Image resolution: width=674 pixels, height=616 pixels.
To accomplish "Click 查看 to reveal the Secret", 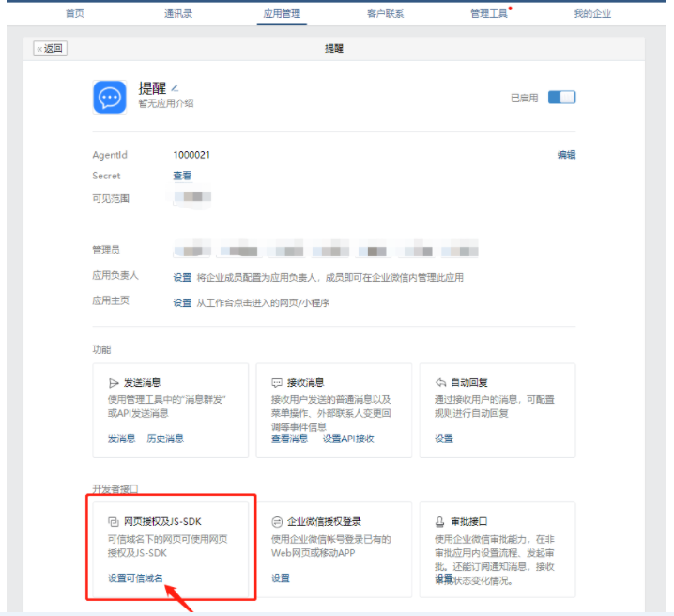I will [182, 176].
